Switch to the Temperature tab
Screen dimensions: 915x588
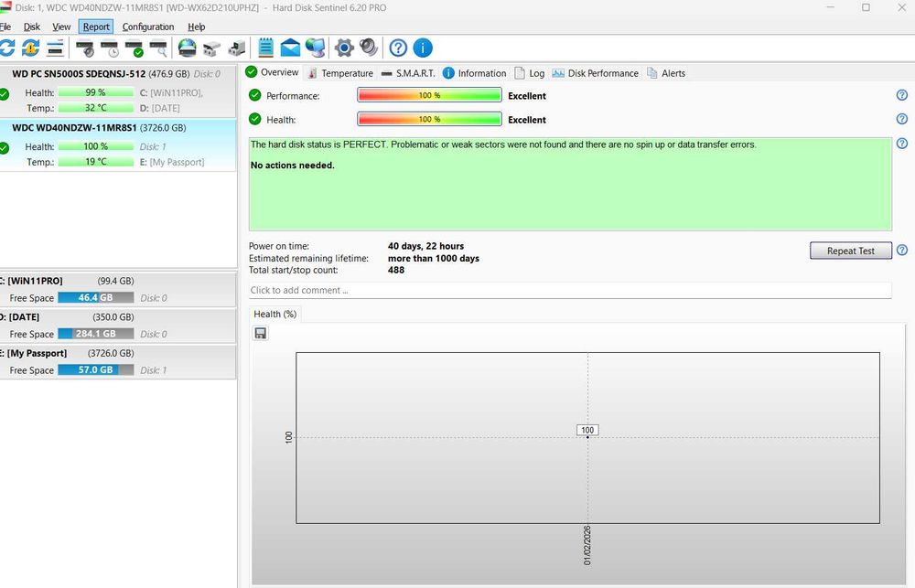pyautogui.click(x=340, y=73)
